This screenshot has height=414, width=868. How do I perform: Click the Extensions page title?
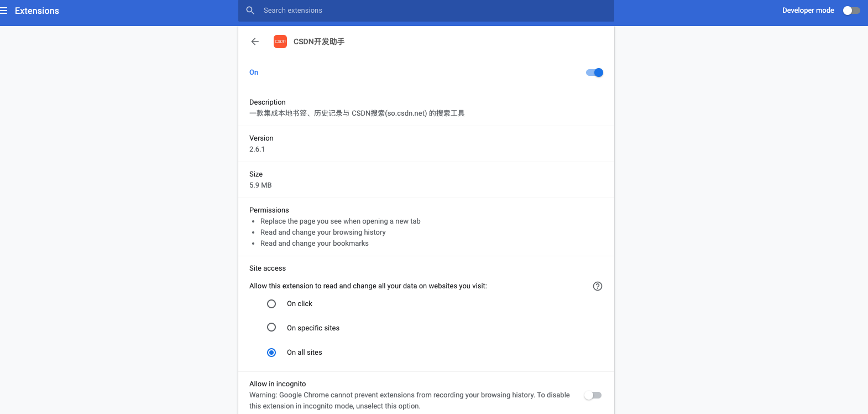tap(37, 11)
